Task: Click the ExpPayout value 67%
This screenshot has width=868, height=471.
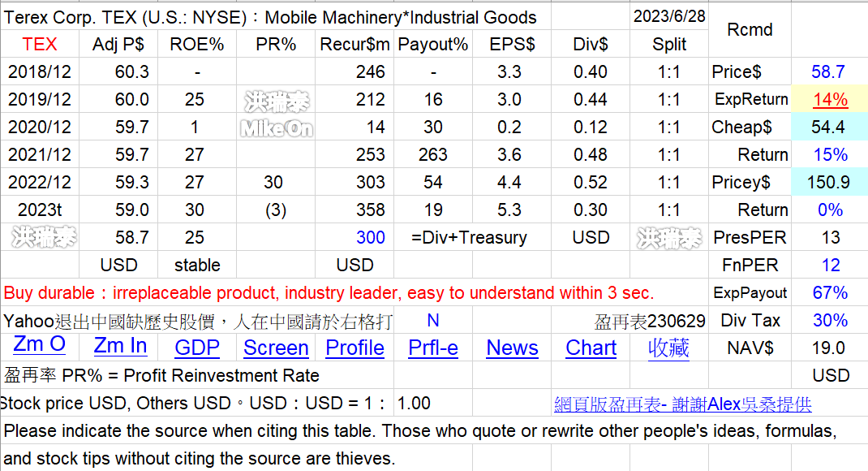Action: (830, 292)
